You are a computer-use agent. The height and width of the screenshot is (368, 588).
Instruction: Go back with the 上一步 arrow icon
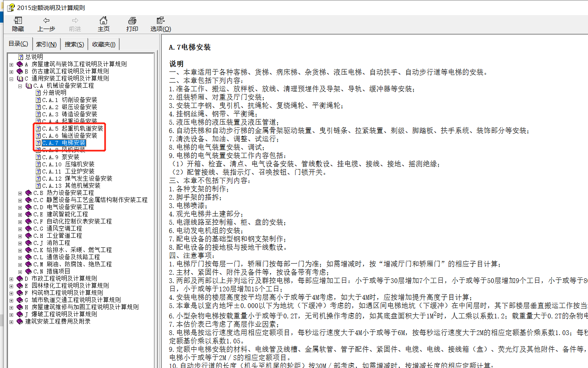pos(46,20)
